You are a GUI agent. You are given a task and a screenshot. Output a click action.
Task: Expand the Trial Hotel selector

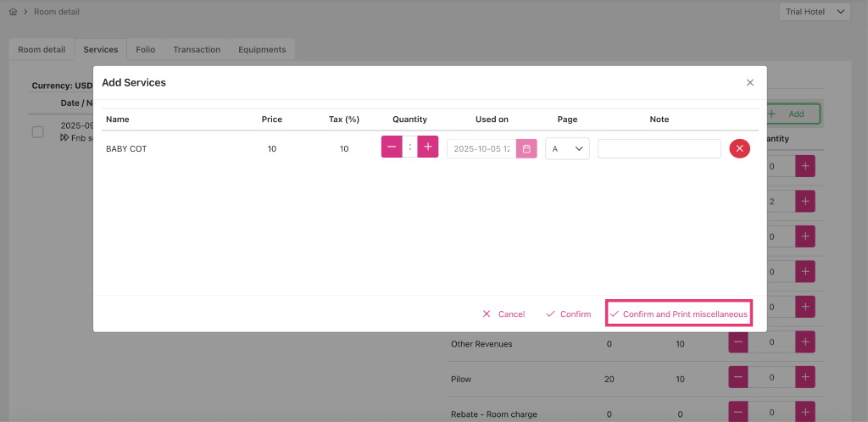click(815, 12)
